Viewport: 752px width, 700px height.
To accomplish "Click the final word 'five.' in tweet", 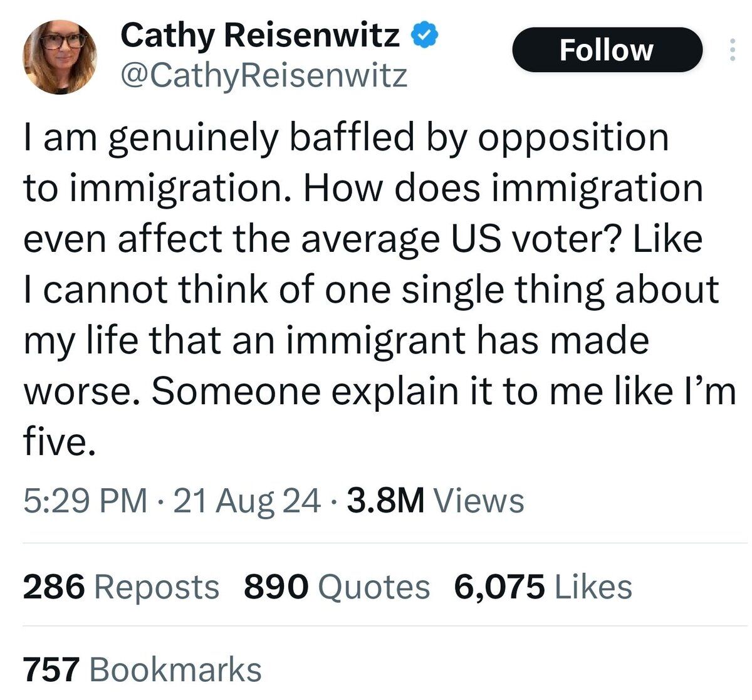I will pos(60,442).
